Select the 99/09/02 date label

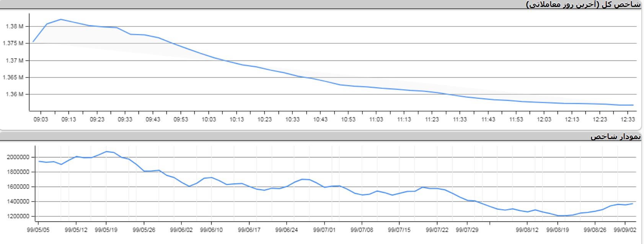coord(625,230)
